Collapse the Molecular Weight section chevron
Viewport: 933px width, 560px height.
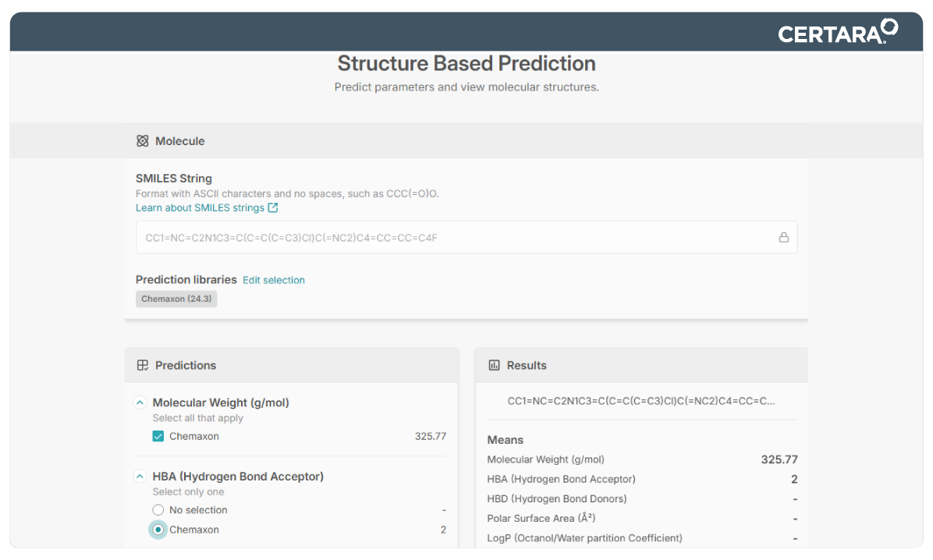pyautogui.click(x=140, y=403)
